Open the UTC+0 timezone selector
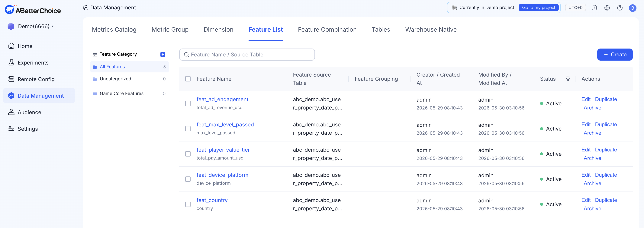Screen dimensions: 644x228 tap(575, 8)
